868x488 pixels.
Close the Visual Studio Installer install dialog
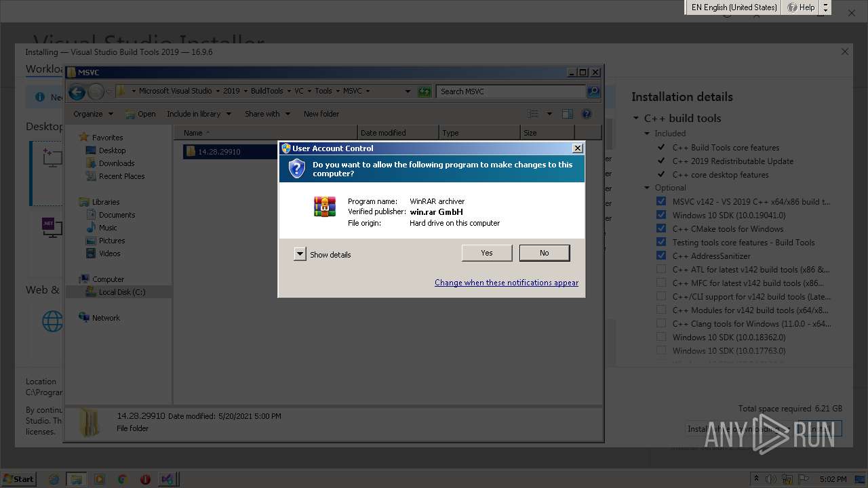point(844,52)
